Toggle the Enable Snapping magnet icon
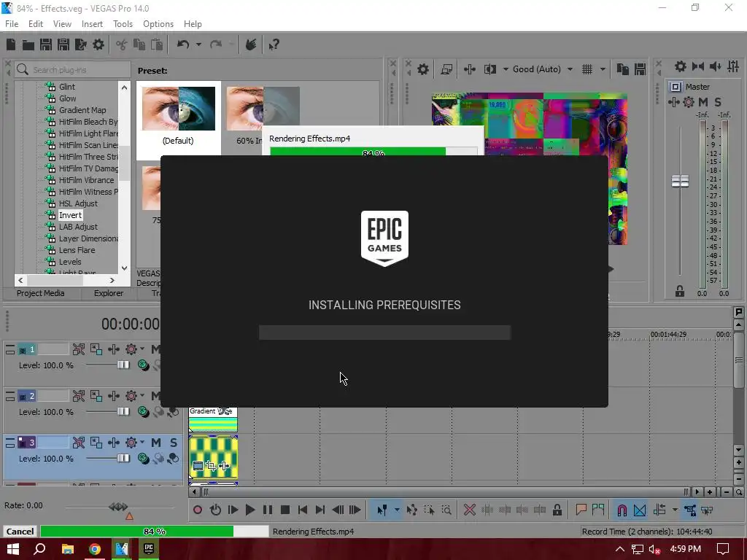The width and height of the screenshot is (747, 560). pyautogui.click(x=622, y=510)
